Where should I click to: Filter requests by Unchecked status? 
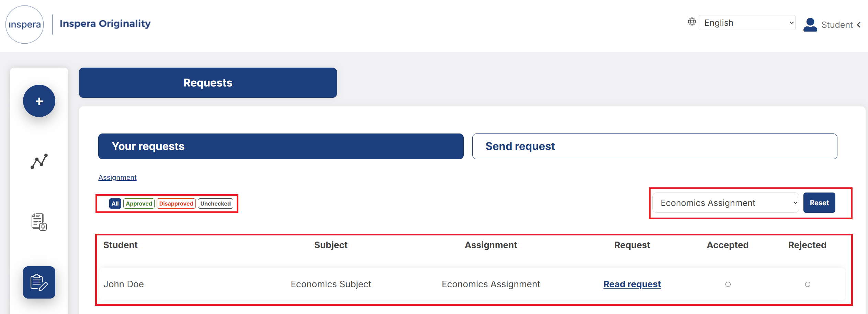(215, 203)
